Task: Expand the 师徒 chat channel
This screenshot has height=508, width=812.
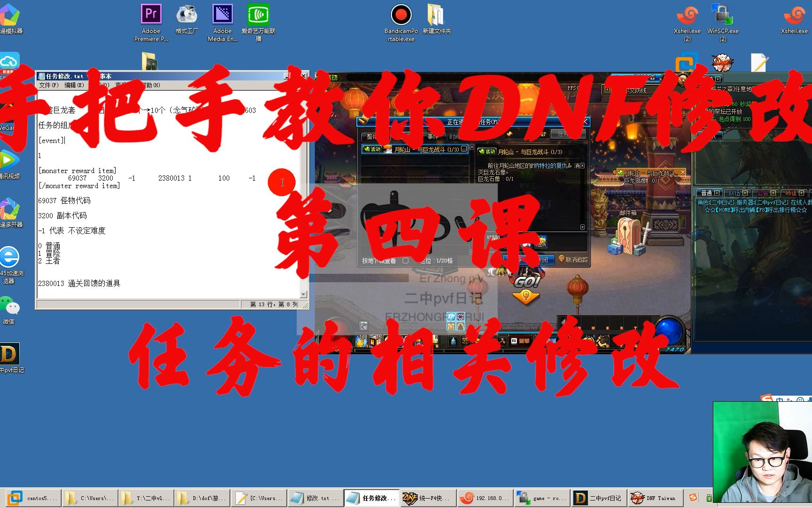Action: click(x=801, y=193)
